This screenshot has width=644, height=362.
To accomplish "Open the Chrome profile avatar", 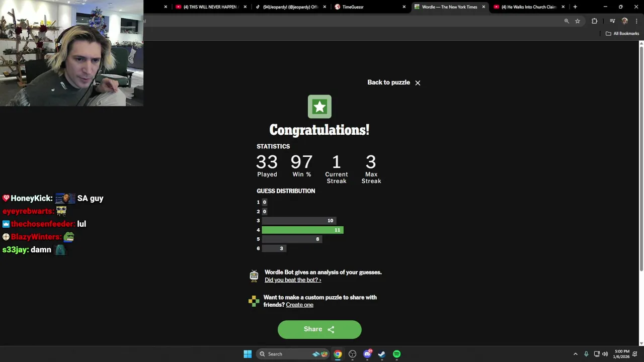I will tap(625, 21).
